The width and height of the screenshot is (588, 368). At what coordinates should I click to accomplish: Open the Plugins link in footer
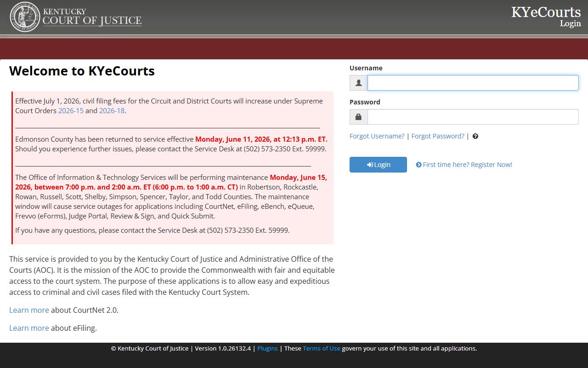(x=267, y=348)
